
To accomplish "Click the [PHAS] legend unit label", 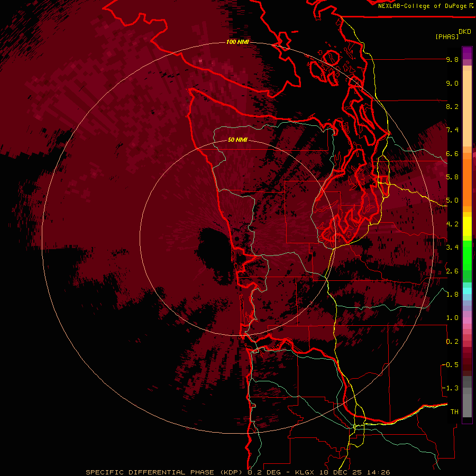I will (x=447, y=36).
